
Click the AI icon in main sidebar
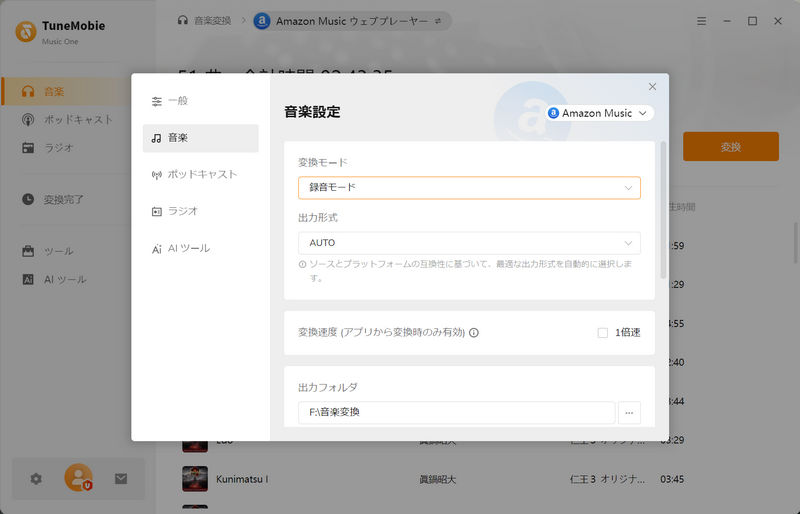pyautogui.click(x=28, y=279)
